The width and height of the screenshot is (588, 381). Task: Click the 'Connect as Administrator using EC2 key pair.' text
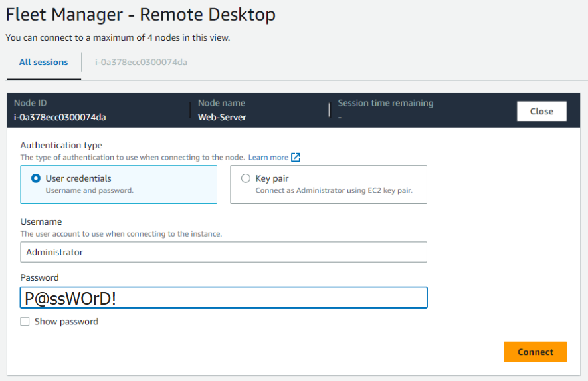pos(334,191)
